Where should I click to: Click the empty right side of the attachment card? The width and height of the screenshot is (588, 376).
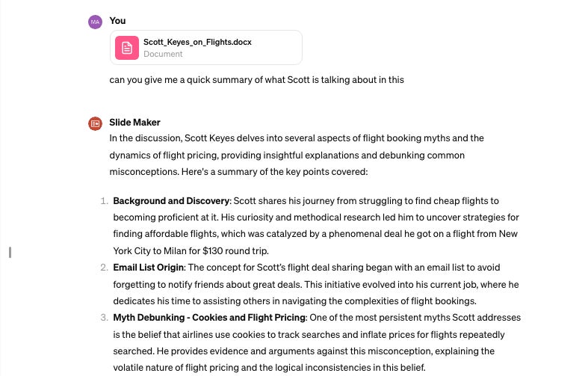(276, 48)
